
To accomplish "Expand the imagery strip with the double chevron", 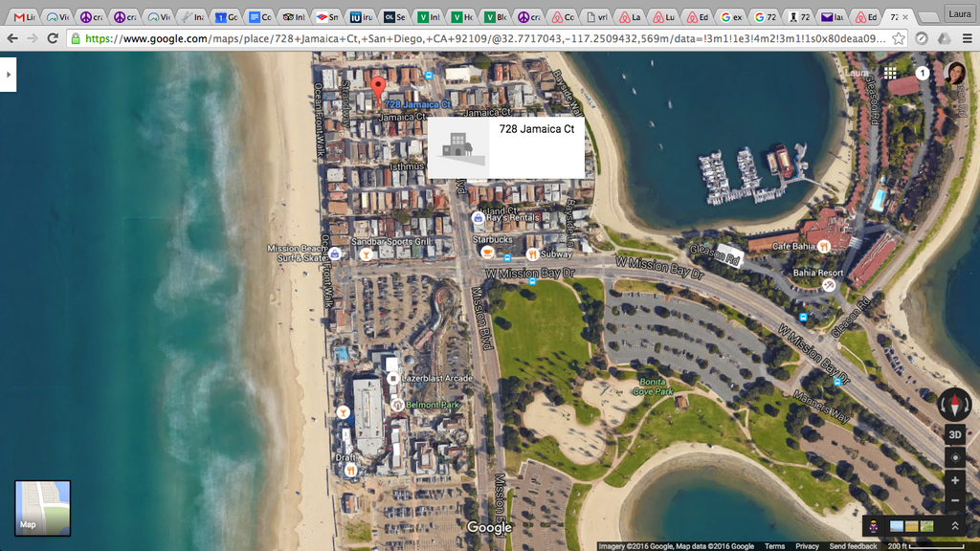I will tap(954, 526).
